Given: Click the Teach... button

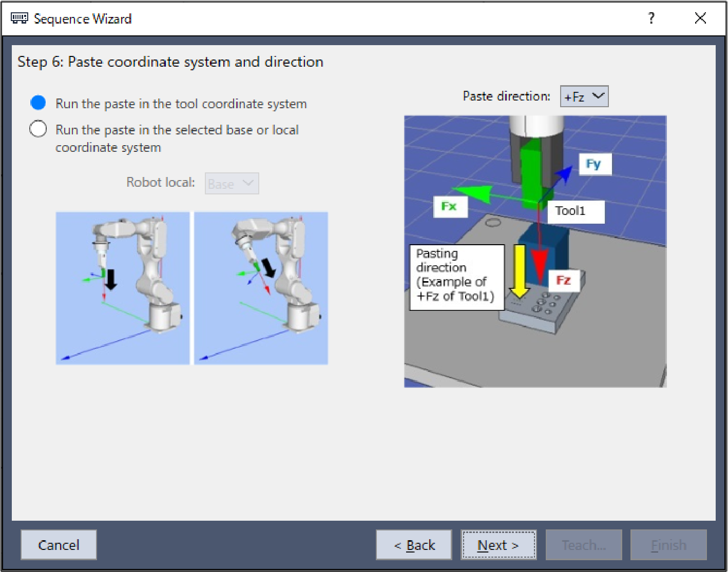Looking at the screenshot, I should pos(584,545).
